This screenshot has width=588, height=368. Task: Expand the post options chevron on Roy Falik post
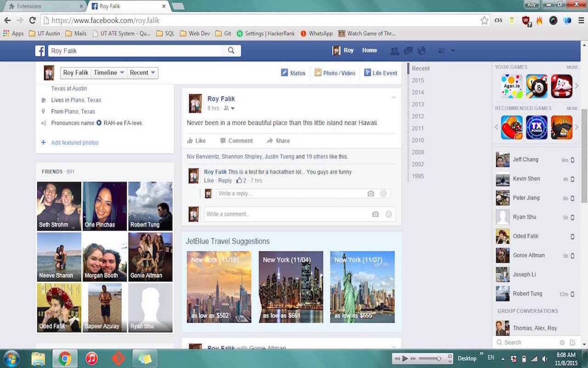tap(394, 98)
